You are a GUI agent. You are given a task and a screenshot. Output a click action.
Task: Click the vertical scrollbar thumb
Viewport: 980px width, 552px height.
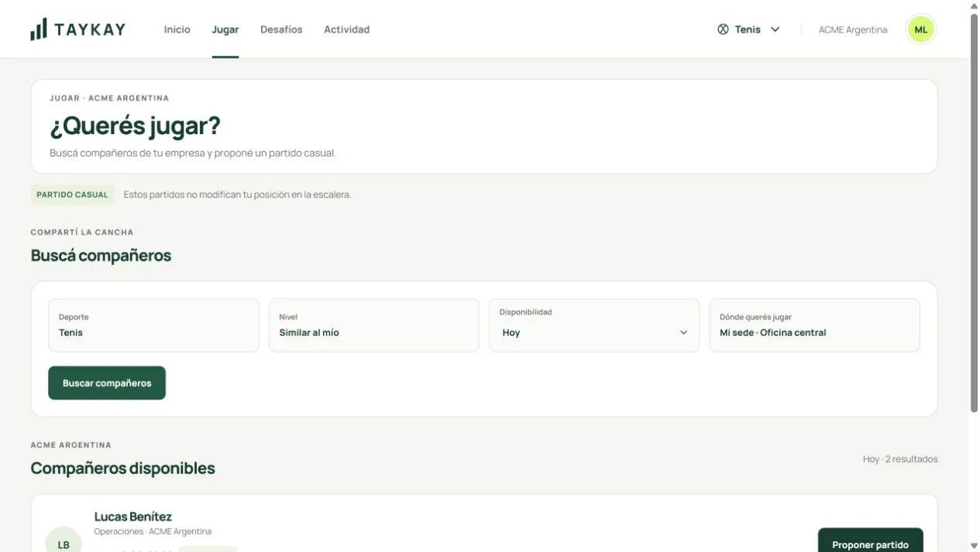tap(975, 213)
